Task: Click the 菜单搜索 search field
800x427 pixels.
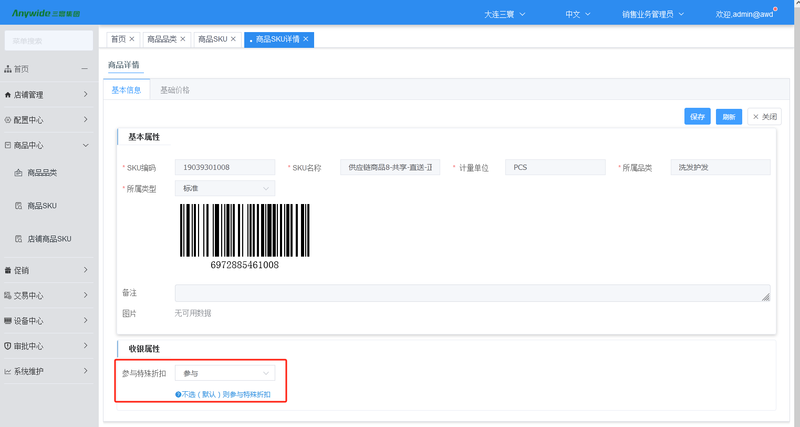Action: [48, 41]
